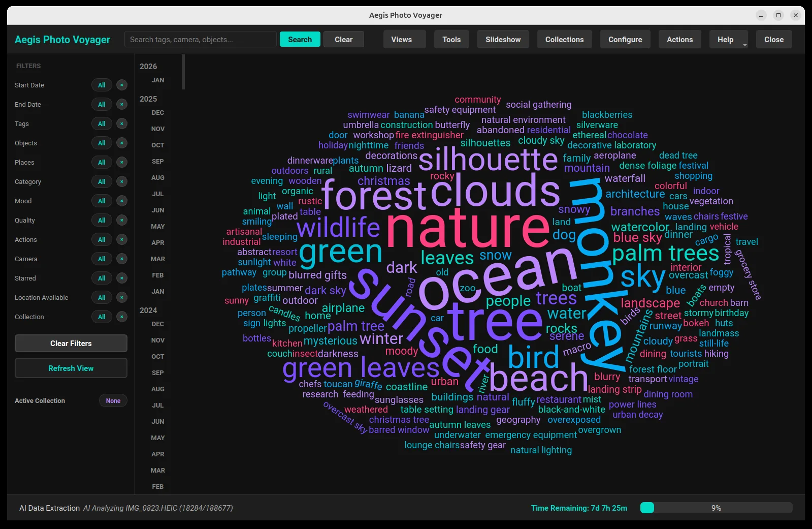Click the Refresh View button

pos(71,368)
